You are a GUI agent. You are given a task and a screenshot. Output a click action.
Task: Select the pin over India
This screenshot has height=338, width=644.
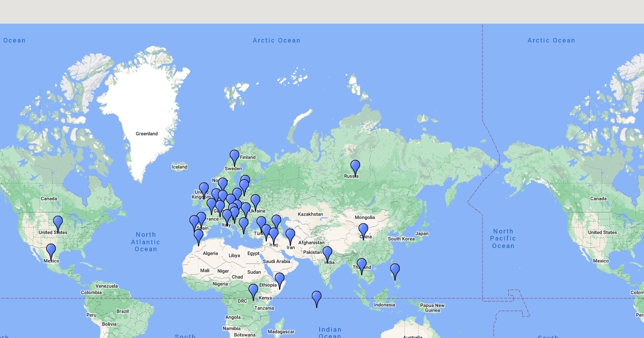pos(327,254)
